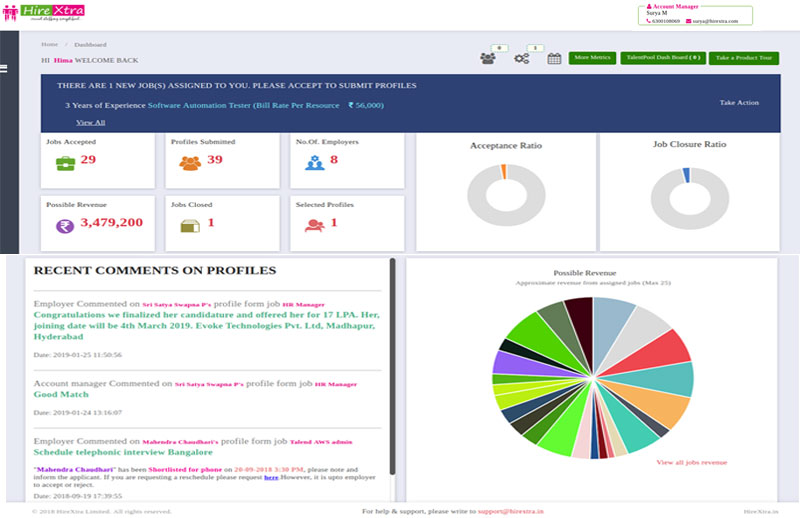The image size is (800, 518).
Task: Click the HireXtra logo
Action: [43, 13]
